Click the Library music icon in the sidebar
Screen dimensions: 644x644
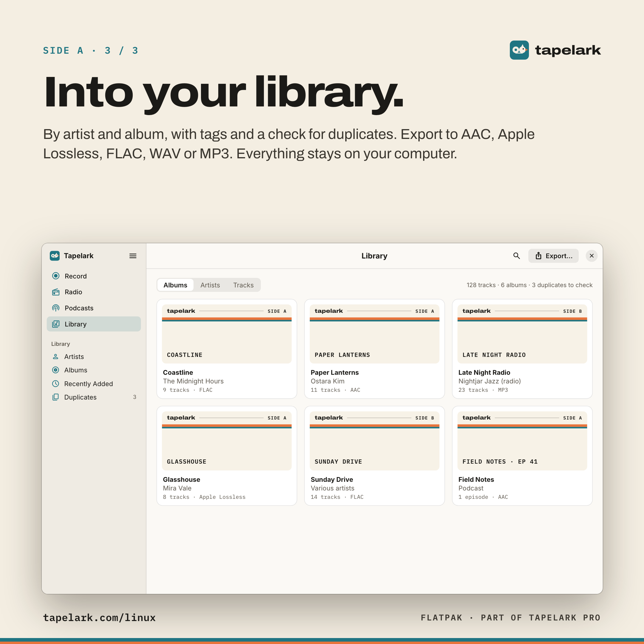click(56, 324)
